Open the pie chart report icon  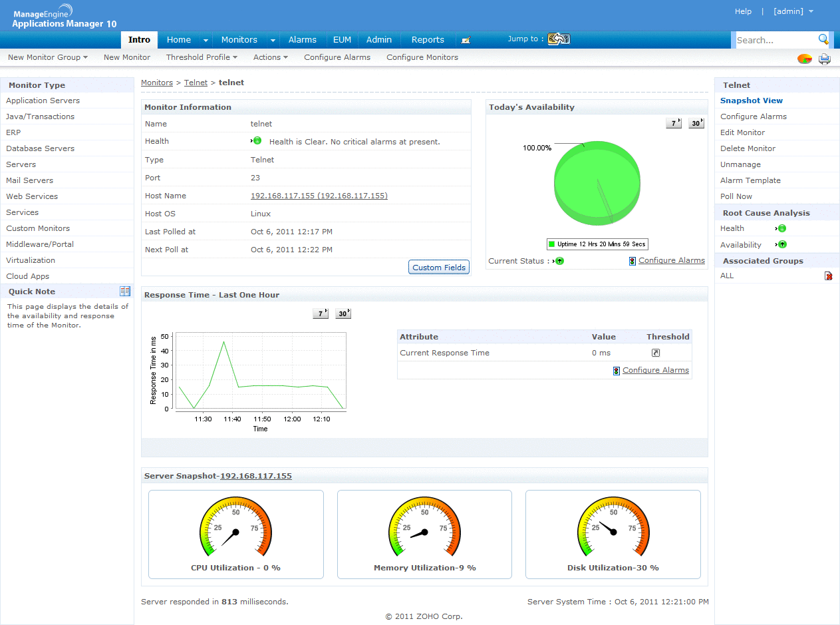805,59
